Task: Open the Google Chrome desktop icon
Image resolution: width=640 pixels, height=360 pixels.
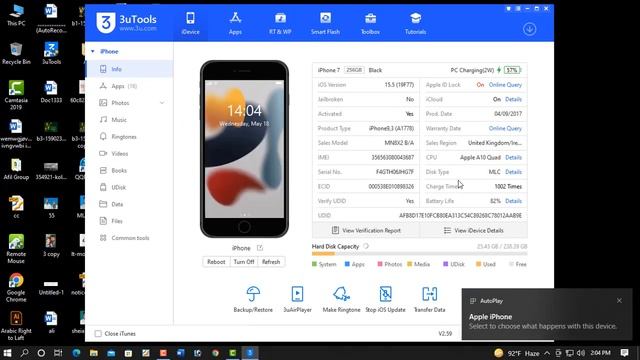Action: (16, 287)
